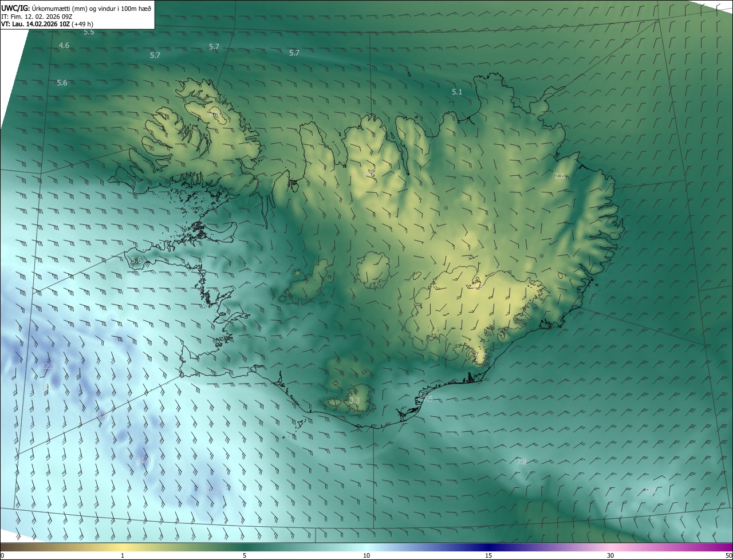The width and height of the screenshot is (733, 560).
Task: Click the 7.8 value label over the ocean
Action: click(x=522, y=462)
